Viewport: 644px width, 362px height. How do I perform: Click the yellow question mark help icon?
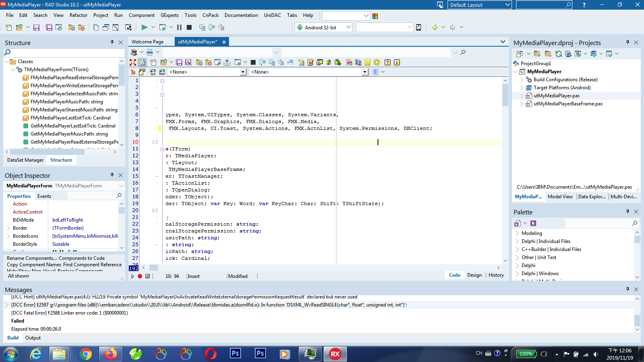coord(388,62)
